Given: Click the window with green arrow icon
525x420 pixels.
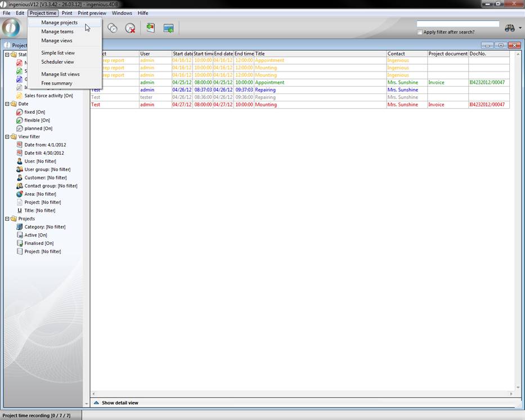Looking at the screenshot, I should point(168,28).
